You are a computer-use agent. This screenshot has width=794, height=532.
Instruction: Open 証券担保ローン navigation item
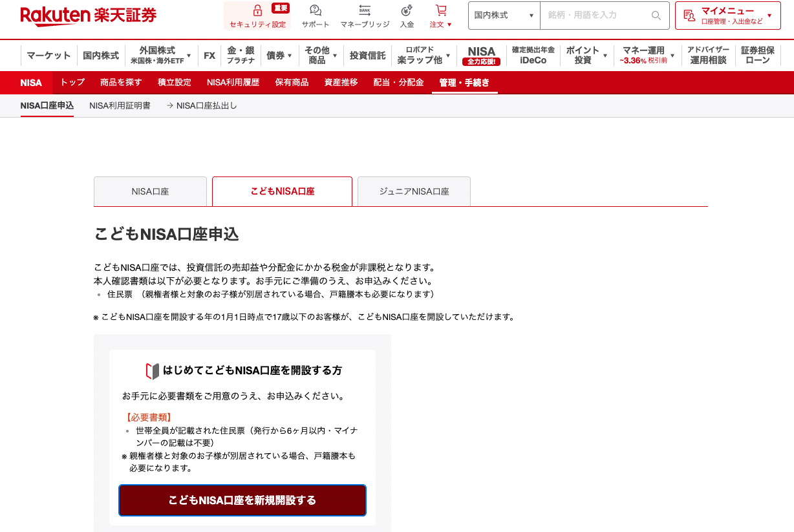pos(757,56)
